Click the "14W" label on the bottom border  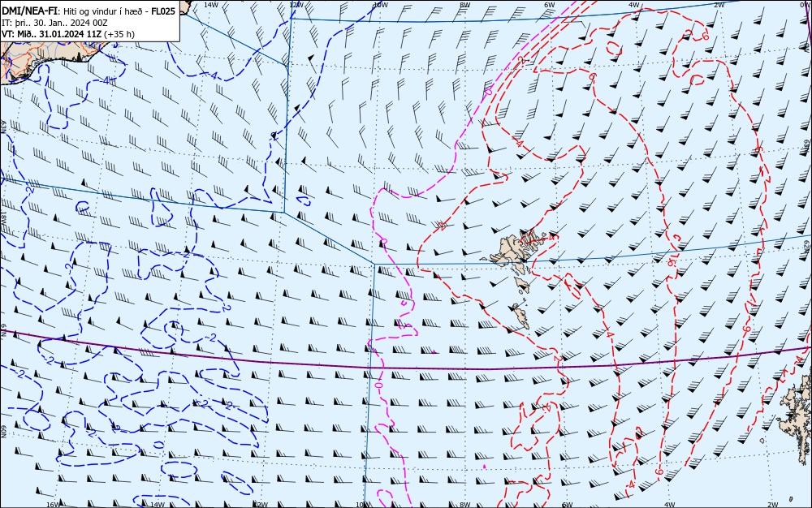point(157,505)
